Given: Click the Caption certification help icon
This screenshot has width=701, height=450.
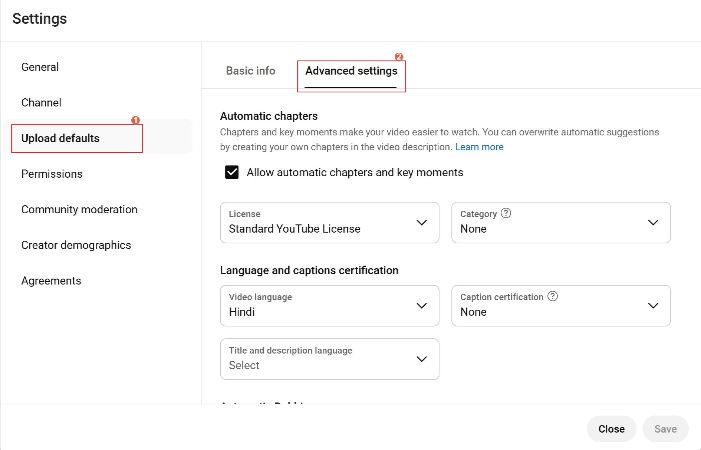Looking at the screenshot, I should click(553, 296).
